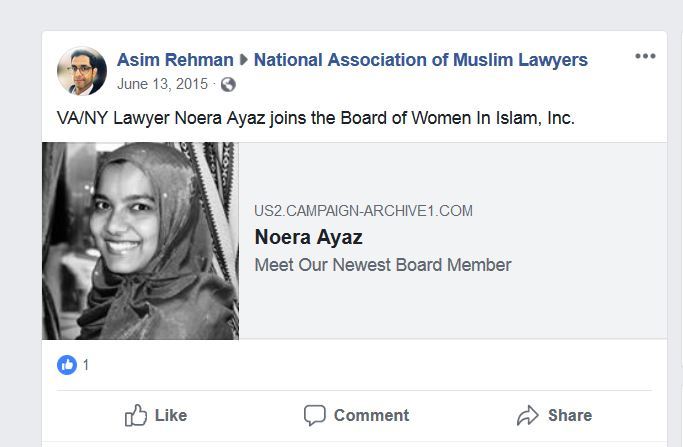Click Asim Rehman's profile picture

click(x=82, y=71)
